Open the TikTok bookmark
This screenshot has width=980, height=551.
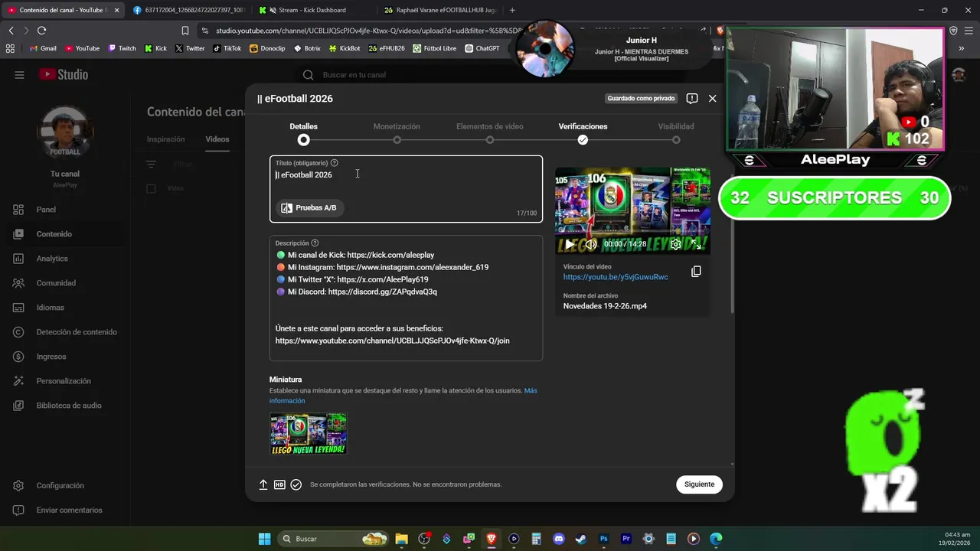point(227,48)
